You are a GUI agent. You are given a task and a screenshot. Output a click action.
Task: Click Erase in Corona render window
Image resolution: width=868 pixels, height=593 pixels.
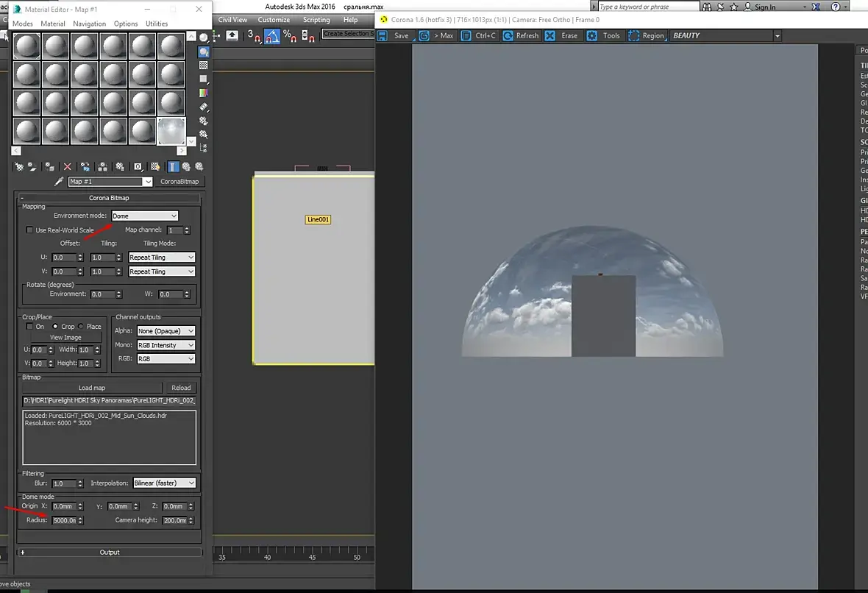point(562,35)
